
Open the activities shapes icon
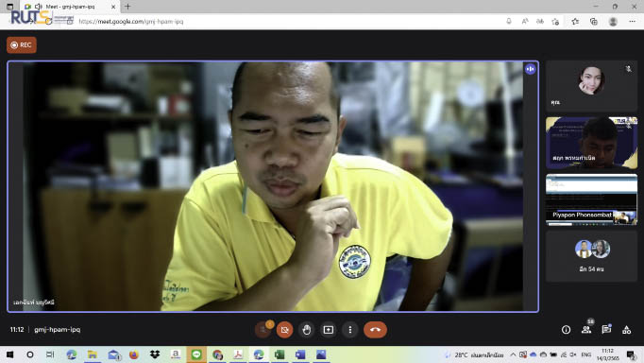(x=626, y=330)
